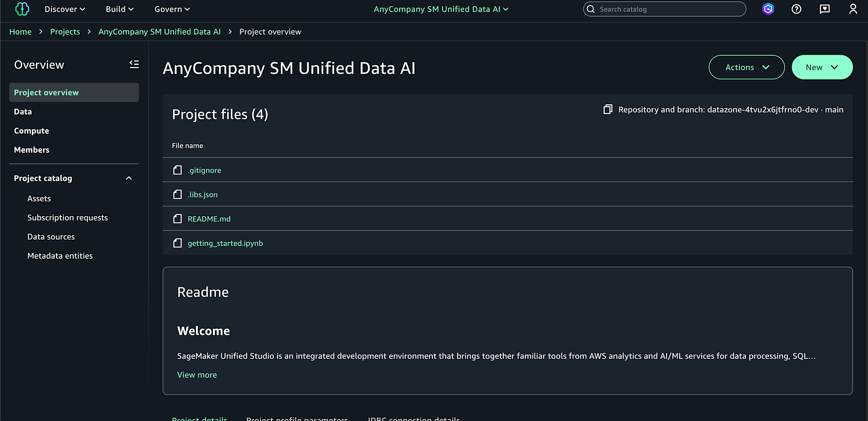Click the README.md file icon

178,219
